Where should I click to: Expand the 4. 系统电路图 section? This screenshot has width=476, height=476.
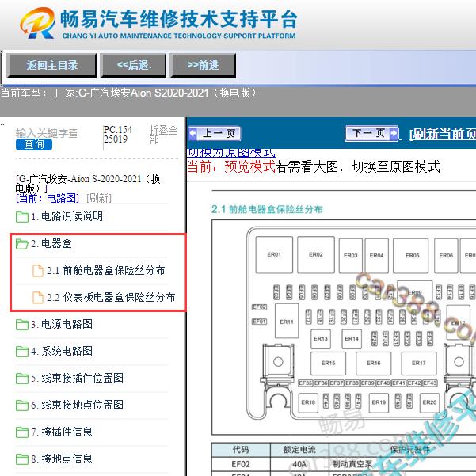pyautogui.click(x=62, y=351)
